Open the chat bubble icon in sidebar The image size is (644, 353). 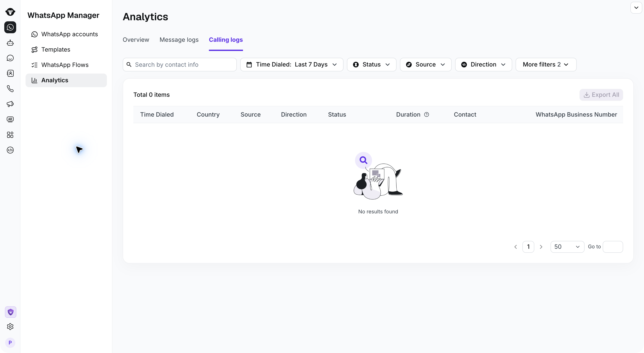pyautogui.click(x=10, y=58)
